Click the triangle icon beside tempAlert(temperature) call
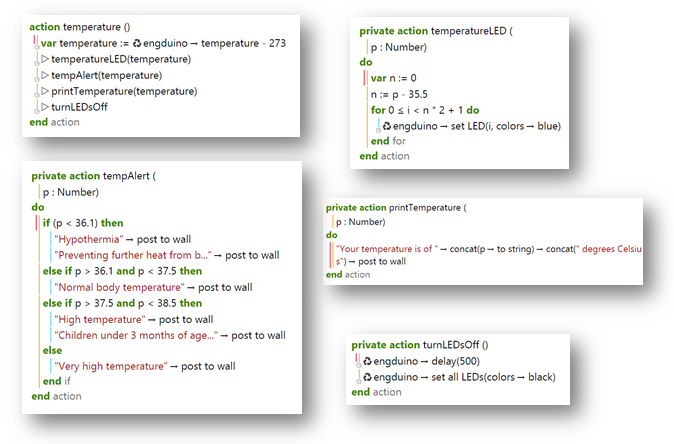Viewport: 674px width, 444px height. [44, 75]
